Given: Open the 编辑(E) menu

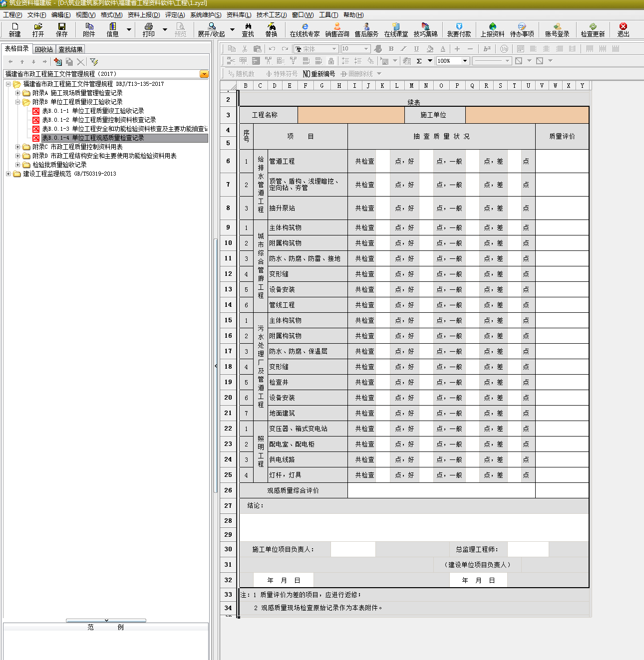Looking at the screenshot, I should [x=61, y=15].
